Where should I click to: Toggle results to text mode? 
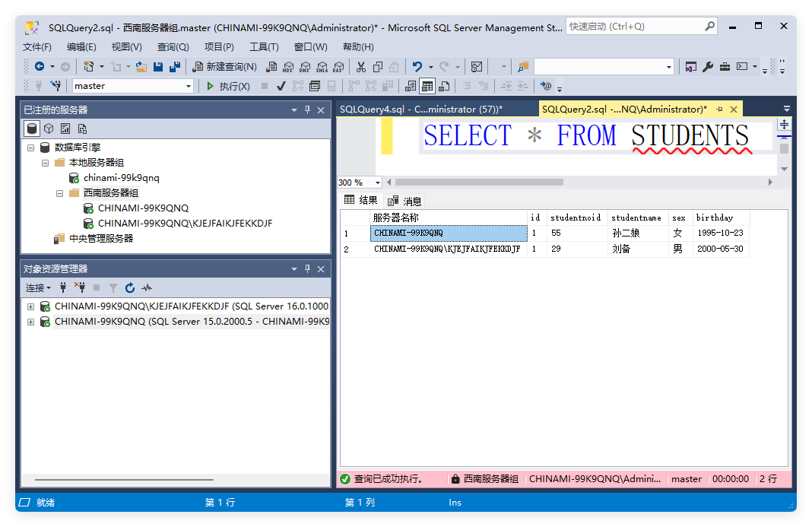click(x=410, y=86)
